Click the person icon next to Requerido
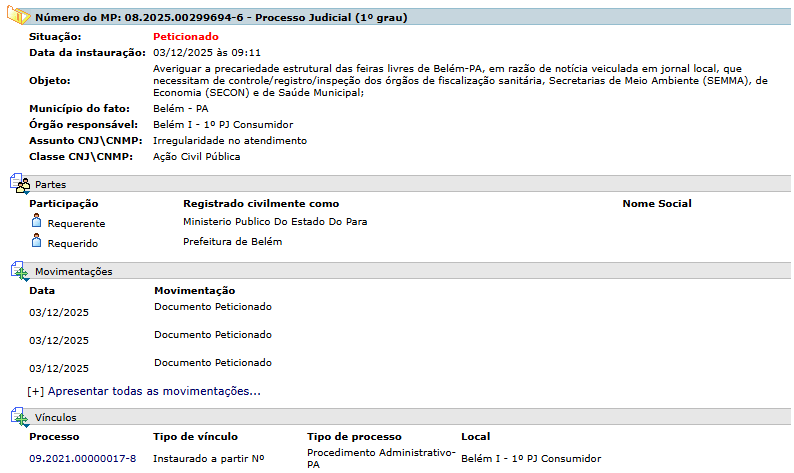This screenshot has width=794, height=473. [36, 242]
